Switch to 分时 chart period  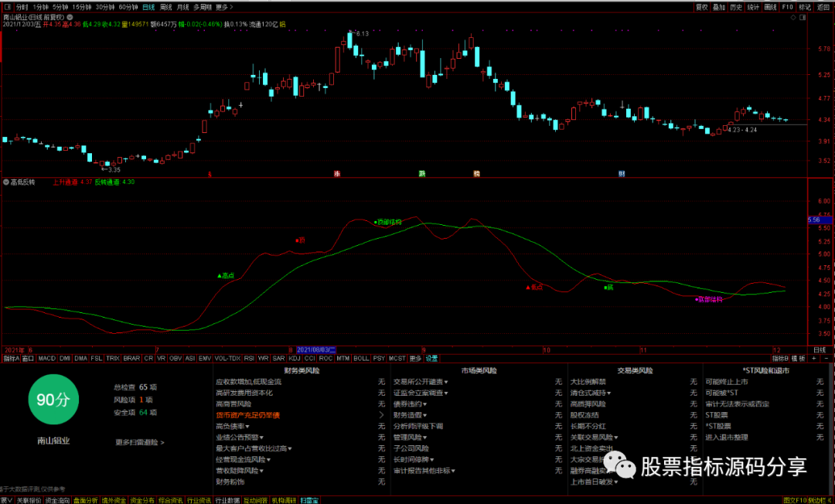pyautogui.click(x=22, y=7)
